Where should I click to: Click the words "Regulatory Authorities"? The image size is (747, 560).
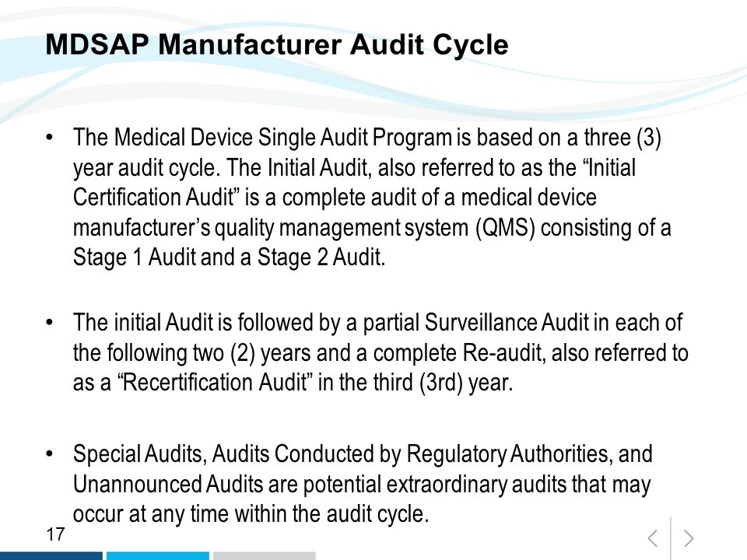coord(509,453)
